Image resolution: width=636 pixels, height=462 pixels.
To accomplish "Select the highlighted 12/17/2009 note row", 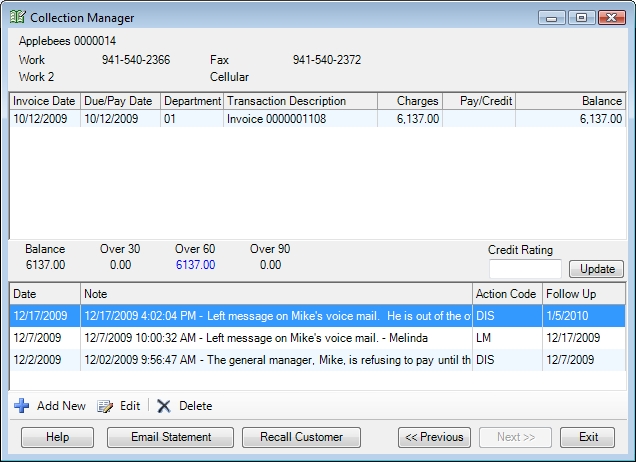I will 240,316.
